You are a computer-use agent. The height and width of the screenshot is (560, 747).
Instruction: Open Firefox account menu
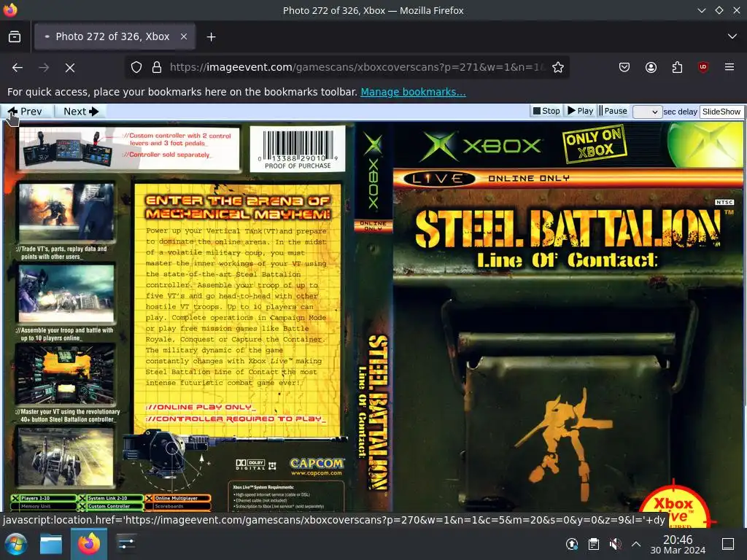coord(651,68)
